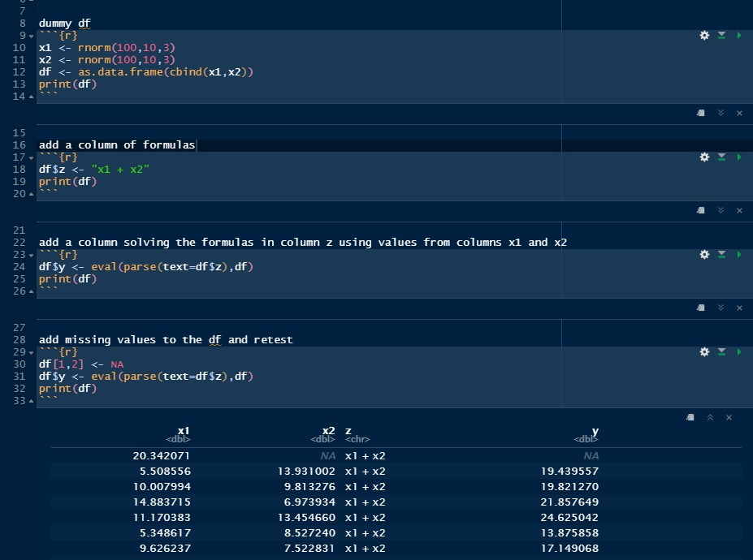Screen dimensions: 753x560
Task: Open chunk options gear for dummy df chunk
Action: click(x=704, y=36)
